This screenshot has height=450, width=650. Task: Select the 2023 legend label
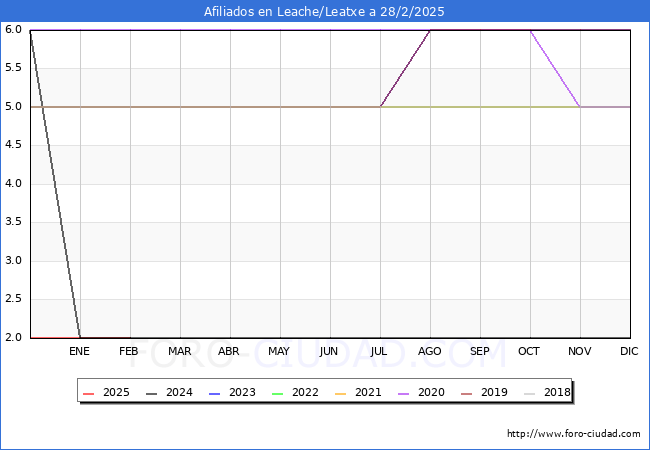(x=242, y=392)
